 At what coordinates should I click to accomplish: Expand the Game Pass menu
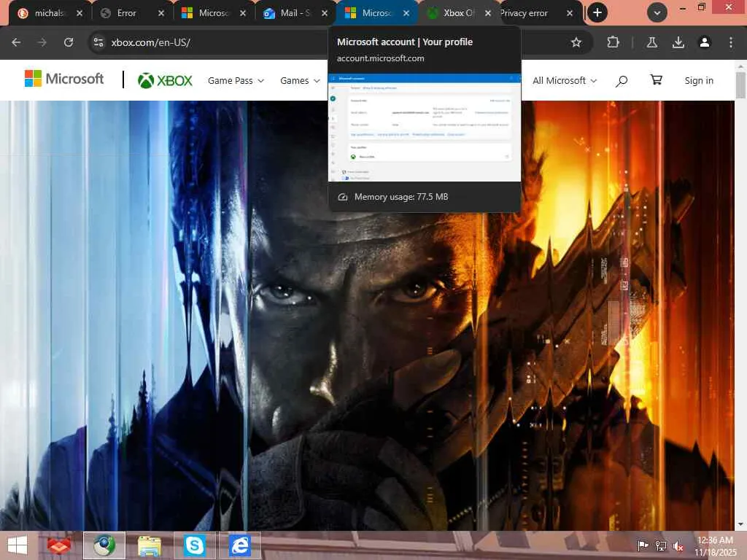pos(236,80)
